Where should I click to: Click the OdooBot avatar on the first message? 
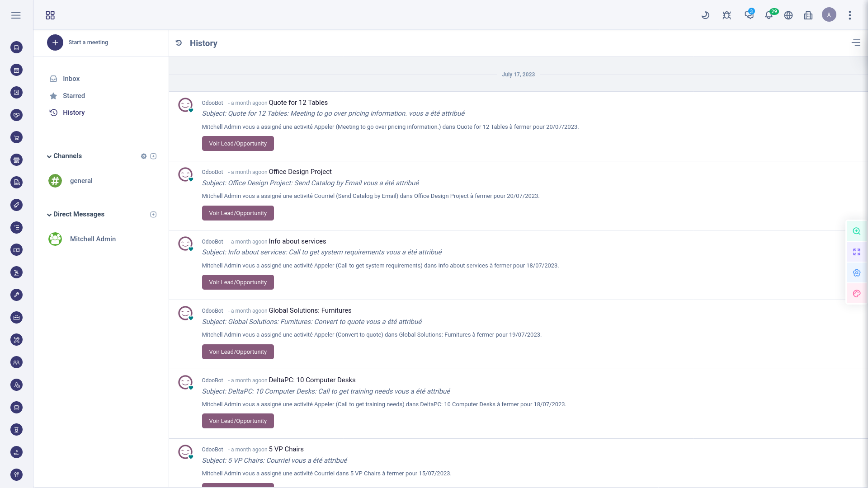[x=185, y=105]
